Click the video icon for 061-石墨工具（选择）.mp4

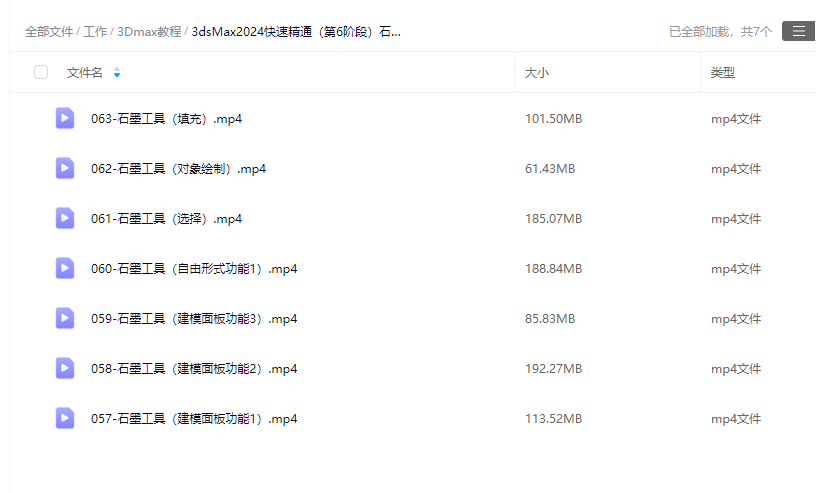65,218
